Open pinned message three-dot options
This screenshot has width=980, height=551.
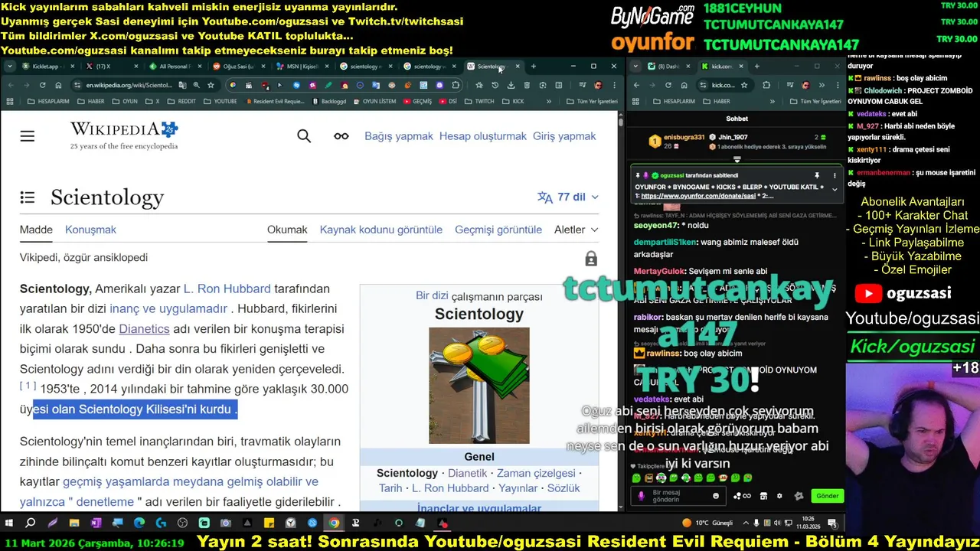835,175
